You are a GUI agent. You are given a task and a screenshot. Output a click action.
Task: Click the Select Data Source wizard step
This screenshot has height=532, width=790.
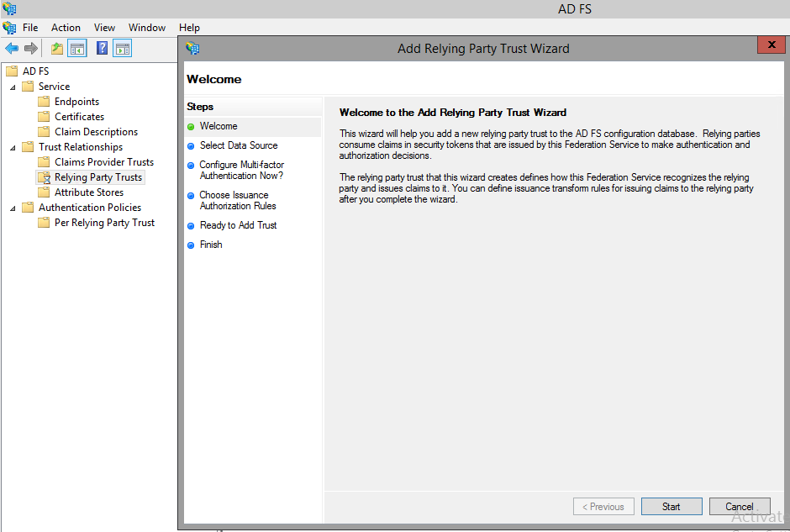(x=238, y=145)
